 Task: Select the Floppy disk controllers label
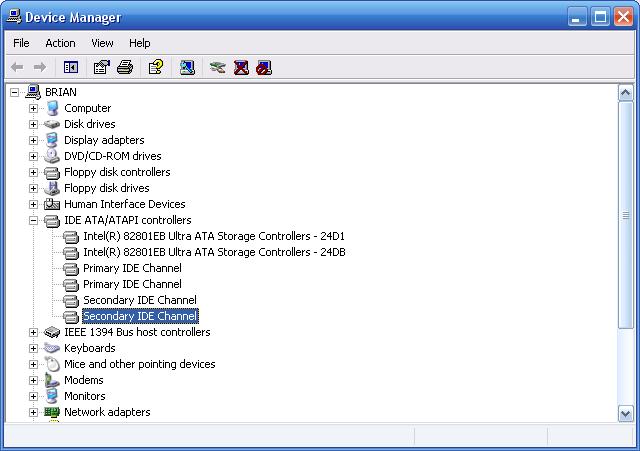pyautogui.click(x=117, y=172)
